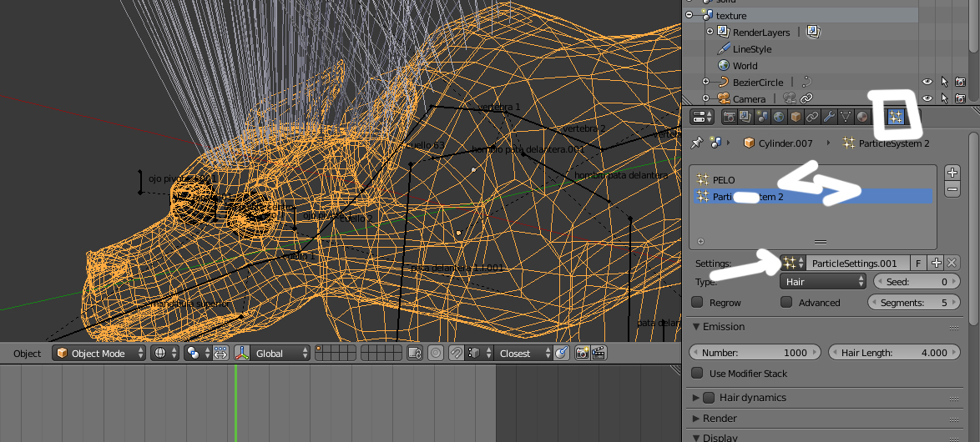Click the Number 1000 field
Image resolution: width=980 pixels, height=442 pixels.
pos(756,353)
